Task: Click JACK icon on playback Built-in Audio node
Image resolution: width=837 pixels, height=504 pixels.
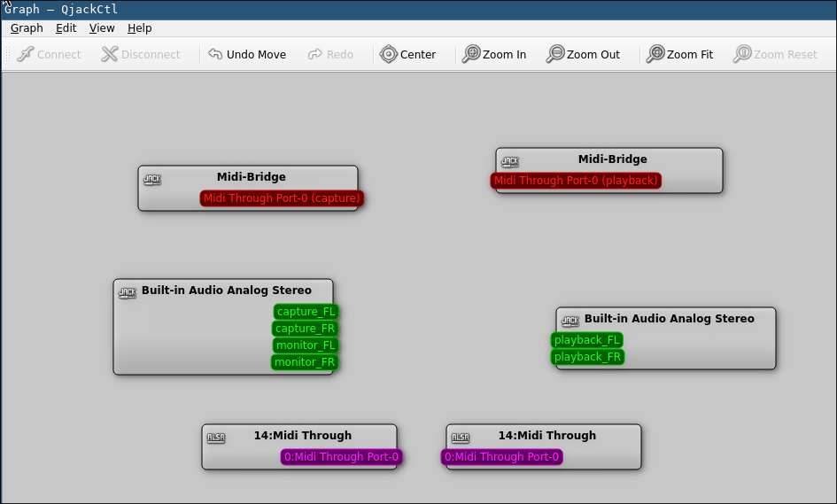Action: coord(570,321)
